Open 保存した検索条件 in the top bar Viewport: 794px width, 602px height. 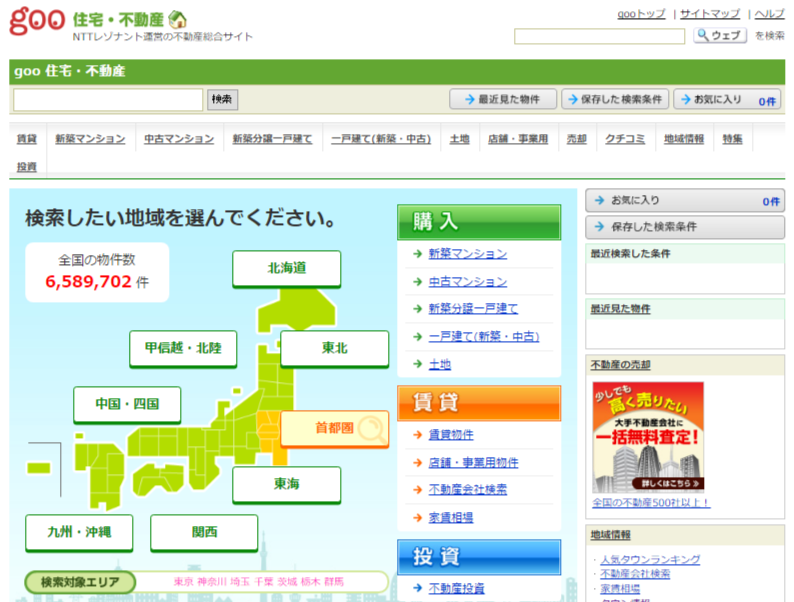(615, 99)
